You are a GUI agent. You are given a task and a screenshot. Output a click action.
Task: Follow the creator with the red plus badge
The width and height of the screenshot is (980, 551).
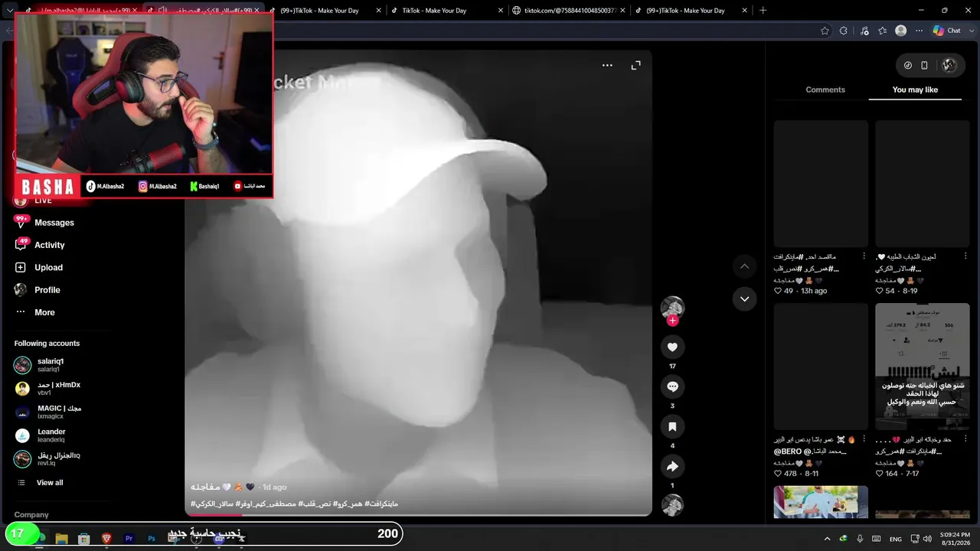click(x=672, y=321)
